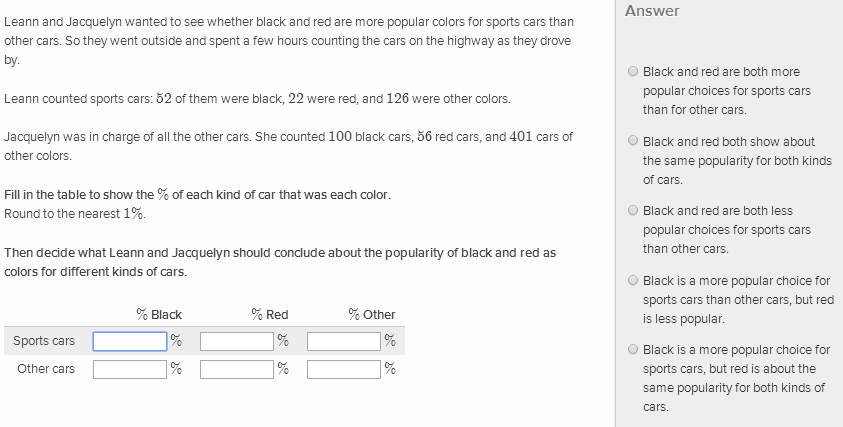Focus the Sports cars % Red input box
This screenshot has width=843, height=427.
(237, 341)
